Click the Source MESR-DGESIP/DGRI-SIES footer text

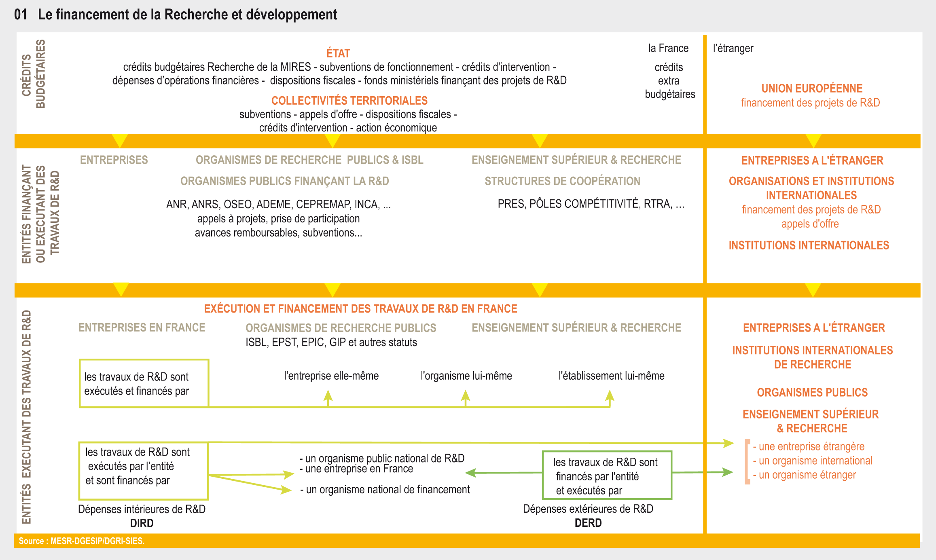(81, 541)
